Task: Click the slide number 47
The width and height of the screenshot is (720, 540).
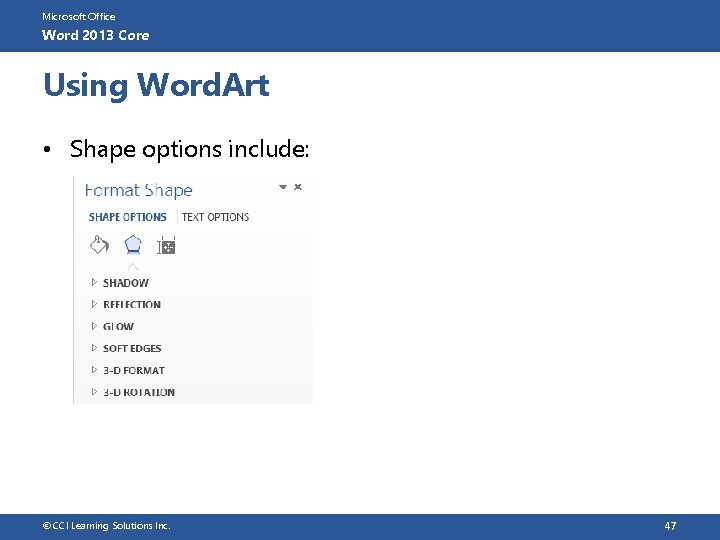Action: point(670,526)
